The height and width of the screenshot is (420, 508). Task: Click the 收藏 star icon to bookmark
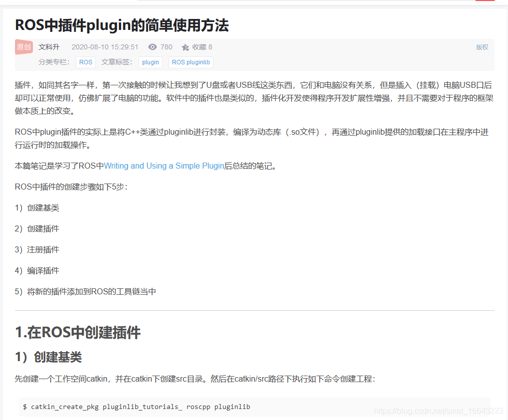tap(186, 47)
